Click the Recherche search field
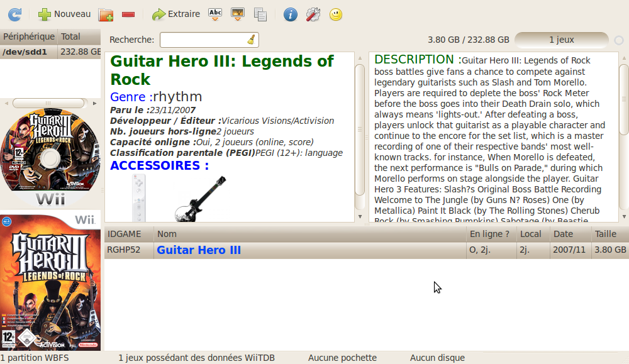Screen dimensions: 629x364 pos(209,40)
